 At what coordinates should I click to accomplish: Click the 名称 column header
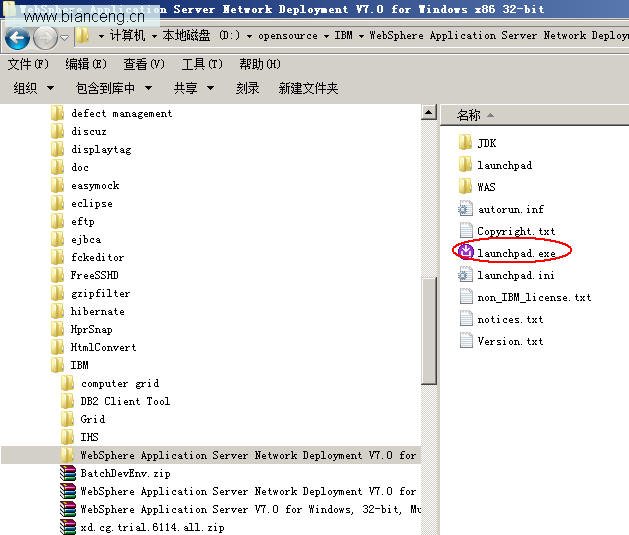point(535,116)
